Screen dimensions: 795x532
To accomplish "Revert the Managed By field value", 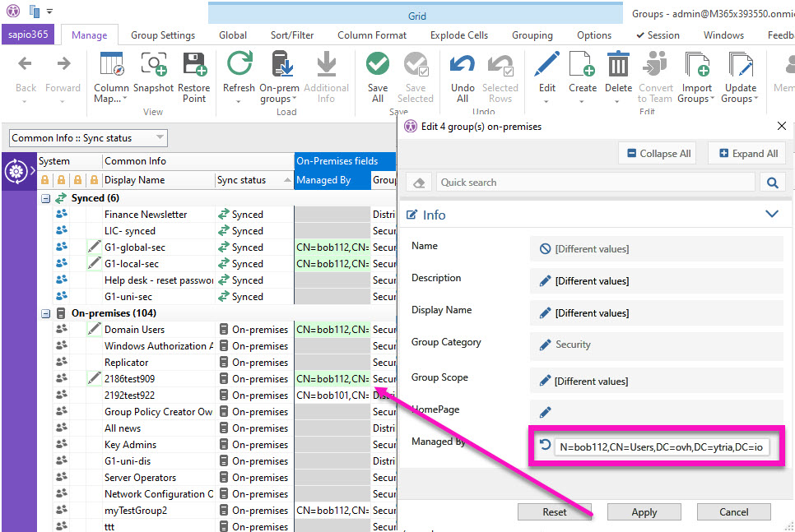I will click(545, 446).
